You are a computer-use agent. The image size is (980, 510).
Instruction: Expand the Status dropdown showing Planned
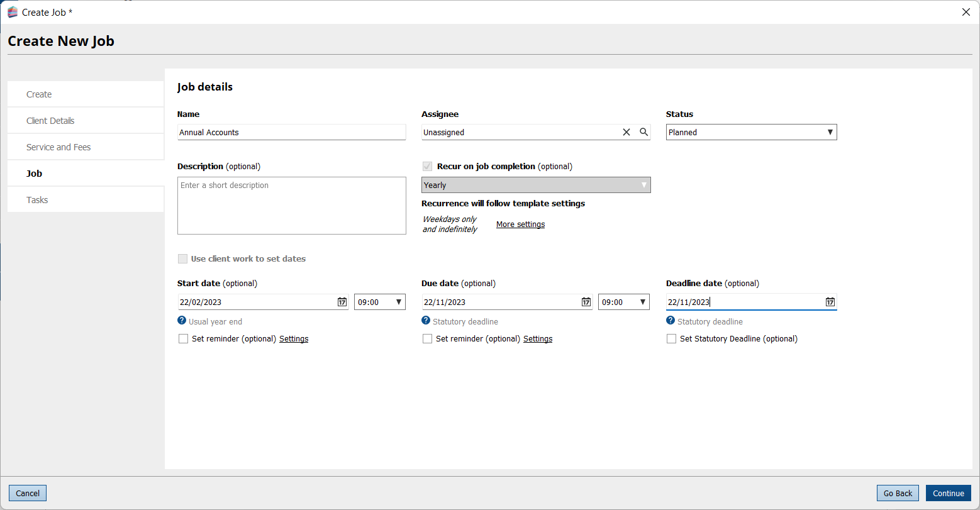[751, 132]
